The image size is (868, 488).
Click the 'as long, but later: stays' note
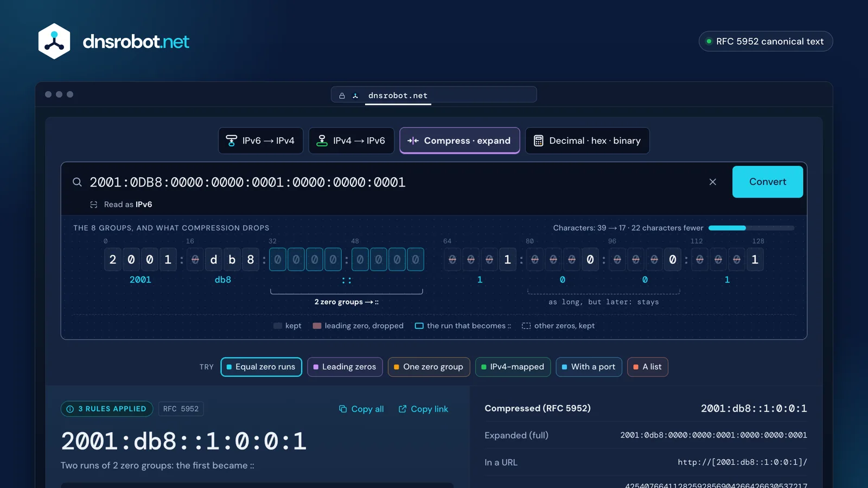[604, 302]
